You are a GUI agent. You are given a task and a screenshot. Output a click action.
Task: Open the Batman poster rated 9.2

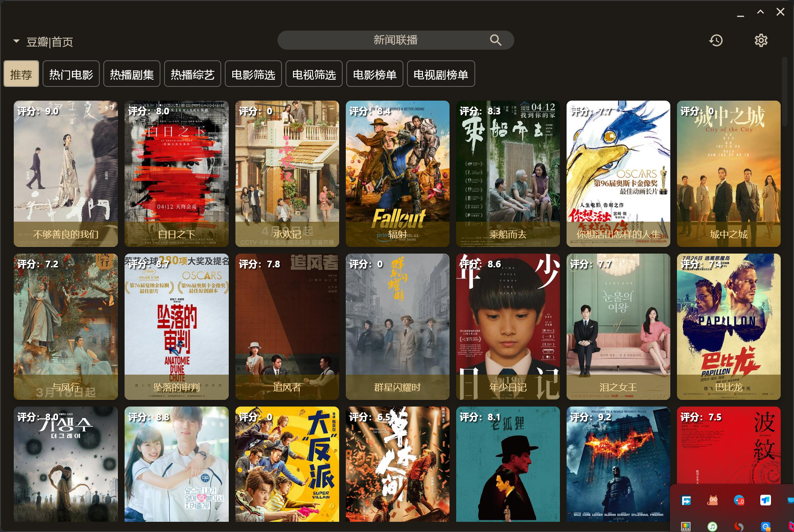pos(618,464)
